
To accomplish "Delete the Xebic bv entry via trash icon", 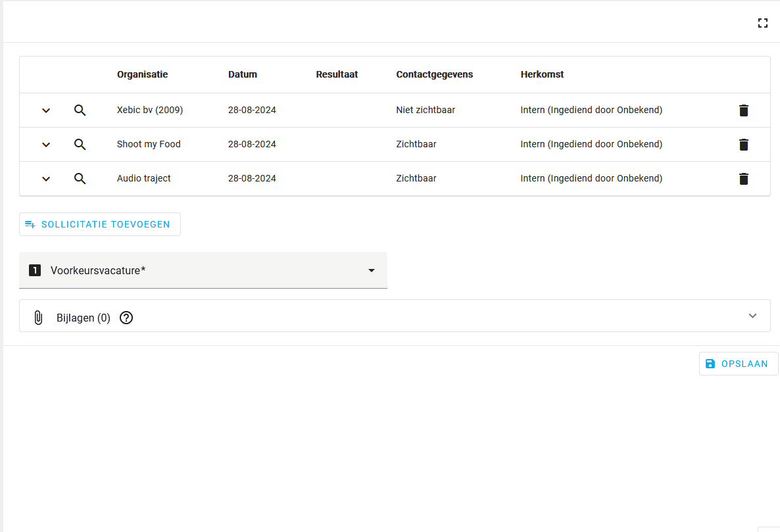I will pyautogui.click(x=744, y=110).
